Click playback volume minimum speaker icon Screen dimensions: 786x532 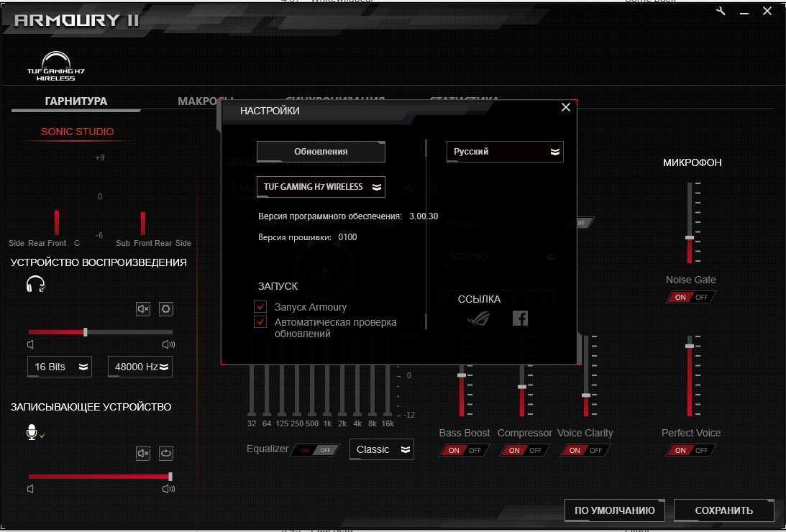(31, 344)
